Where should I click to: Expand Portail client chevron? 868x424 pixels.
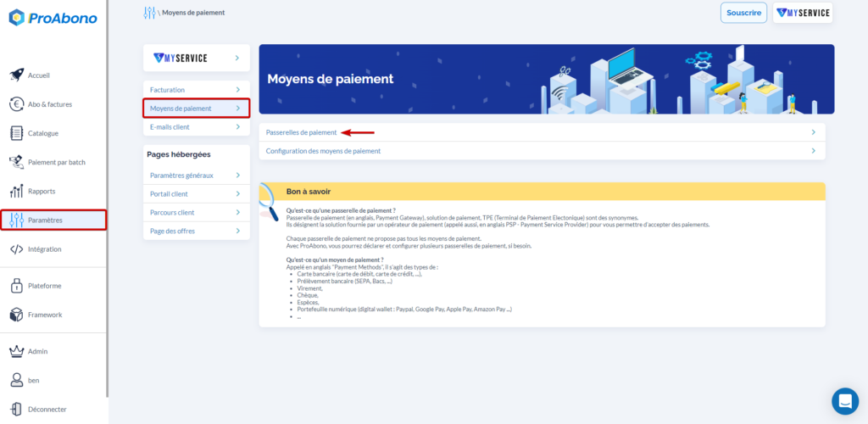(237, 193)
